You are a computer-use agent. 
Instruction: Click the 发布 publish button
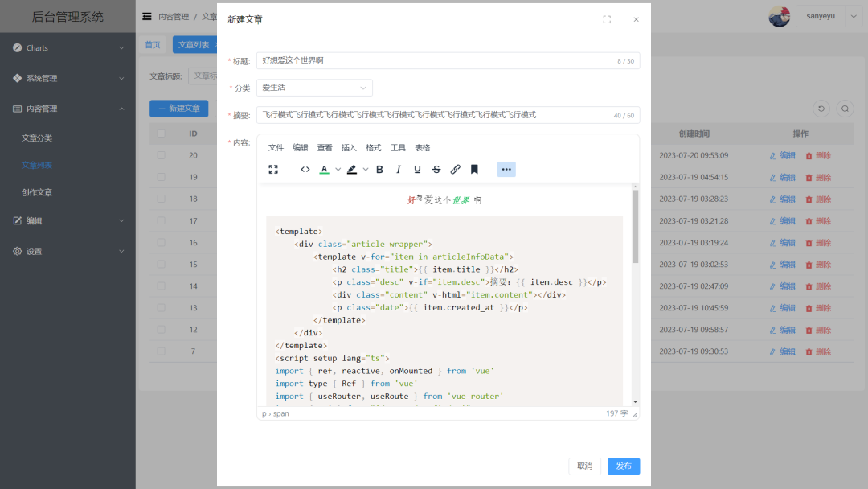624,466
